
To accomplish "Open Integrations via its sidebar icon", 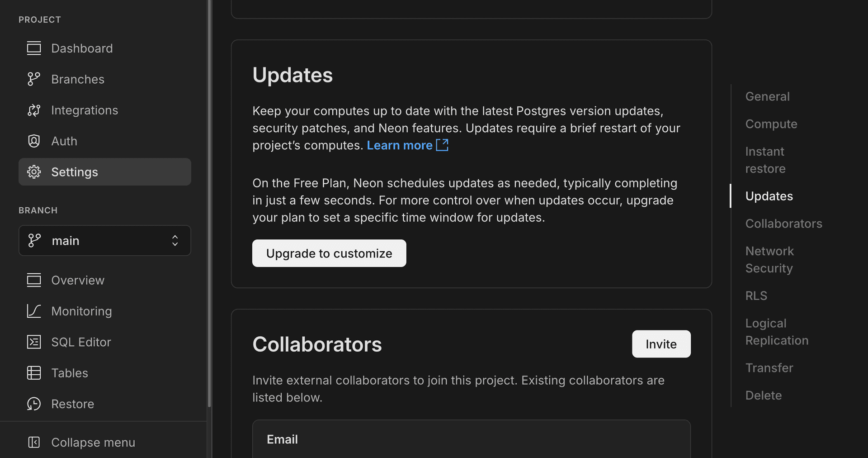I will point(34,110).
